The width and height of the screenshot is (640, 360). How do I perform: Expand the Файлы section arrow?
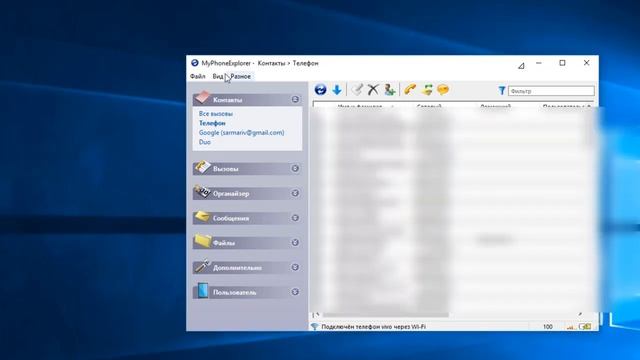point(295,242)
